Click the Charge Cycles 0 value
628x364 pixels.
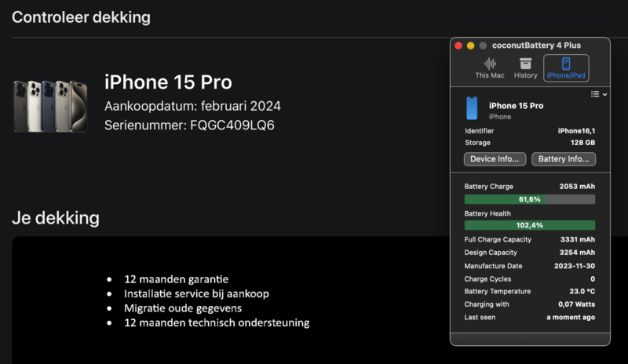(593, 279)
